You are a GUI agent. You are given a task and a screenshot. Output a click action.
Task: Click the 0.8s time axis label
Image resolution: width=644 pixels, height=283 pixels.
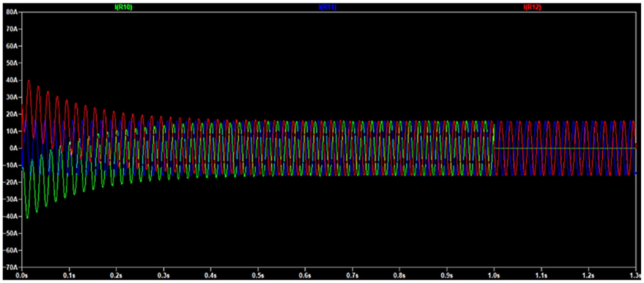pos(399,275)
